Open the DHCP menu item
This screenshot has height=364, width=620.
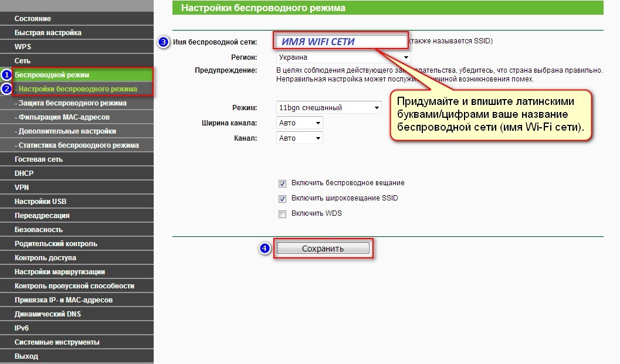click(77, 173)
